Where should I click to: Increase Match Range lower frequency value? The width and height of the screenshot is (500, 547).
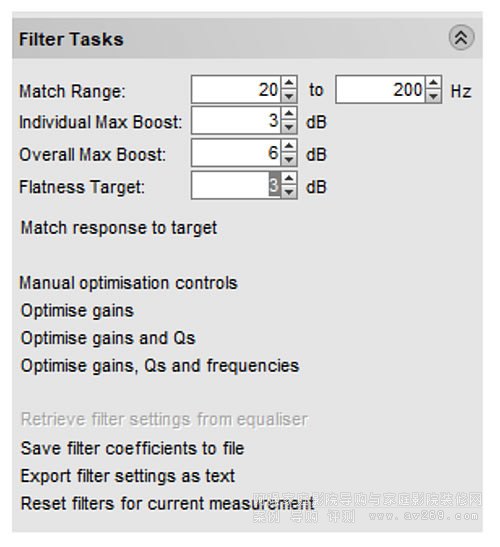(289, 83)
